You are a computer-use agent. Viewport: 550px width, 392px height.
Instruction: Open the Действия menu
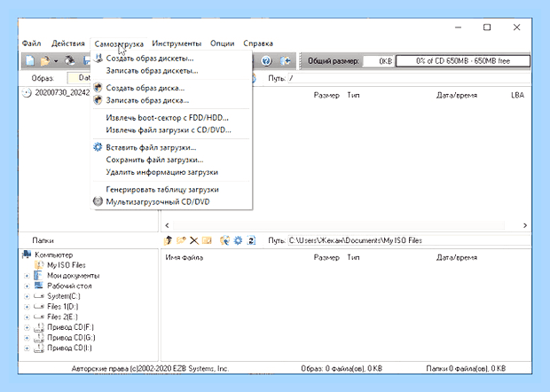(68, 43)
